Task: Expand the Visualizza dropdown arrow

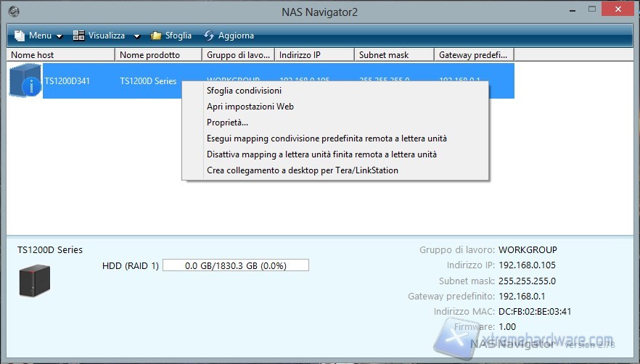Action: pos(136,36)
